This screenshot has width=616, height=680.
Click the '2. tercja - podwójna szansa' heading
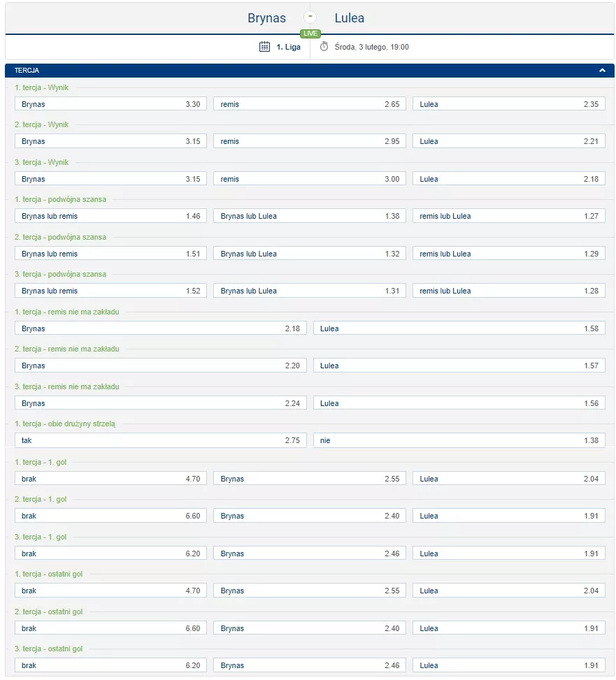point(60,237)
